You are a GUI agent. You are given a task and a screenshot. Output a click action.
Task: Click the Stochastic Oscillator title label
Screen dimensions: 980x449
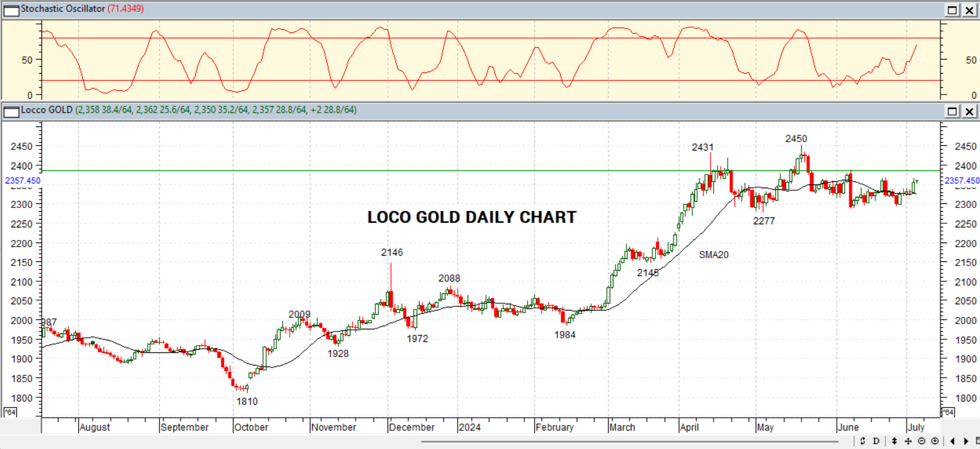(x=63, y=9)
